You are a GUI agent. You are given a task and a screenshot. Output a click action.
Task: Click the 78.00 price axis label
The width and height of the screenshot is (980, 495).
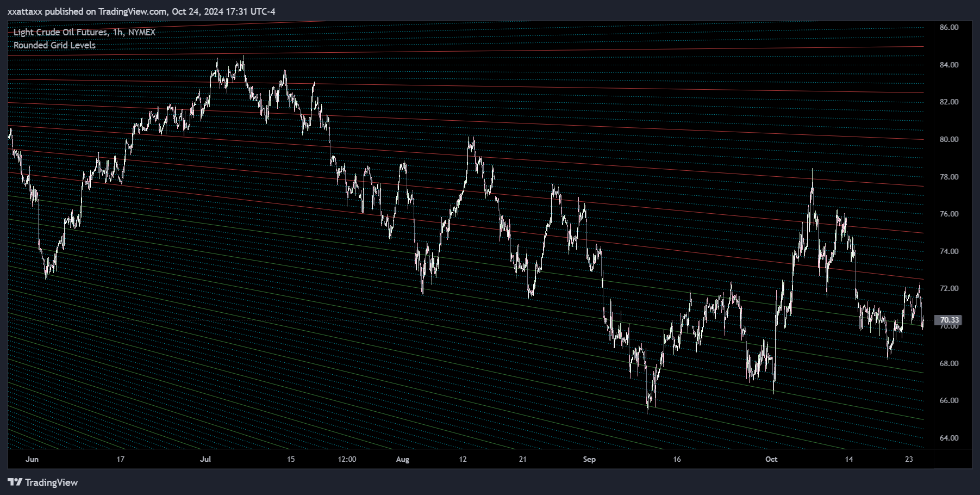coord(949,177)
